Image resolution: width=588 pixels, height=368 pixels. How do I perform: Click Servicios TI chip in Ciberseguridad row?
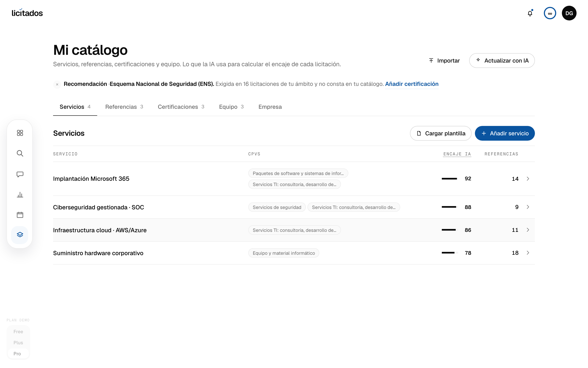(x=354, y=207)
